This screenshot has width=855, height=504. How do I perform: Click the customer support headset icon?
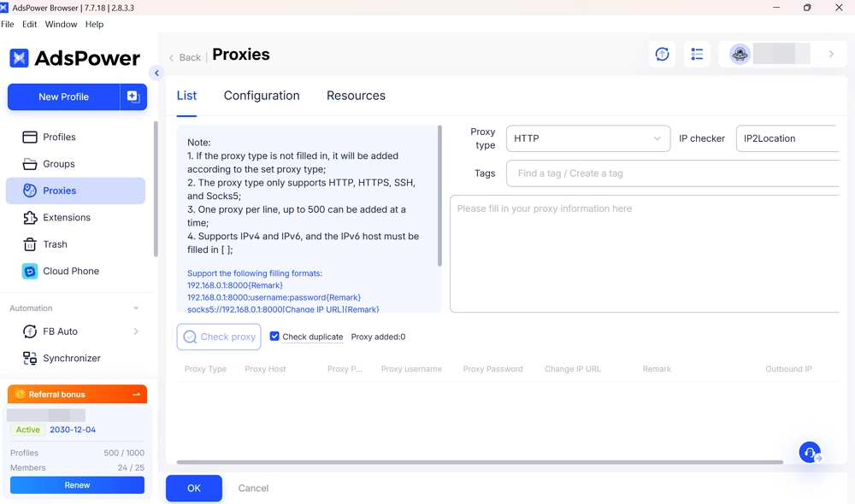[810, 453]
